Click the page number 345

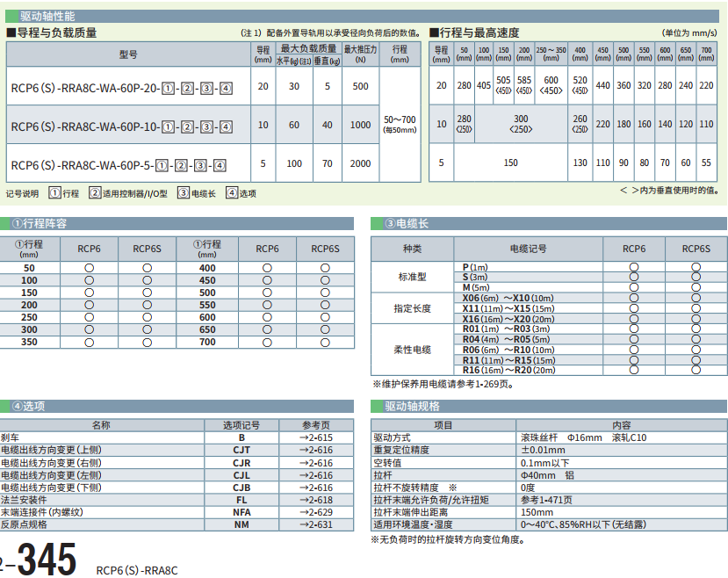tap(47, 560)
